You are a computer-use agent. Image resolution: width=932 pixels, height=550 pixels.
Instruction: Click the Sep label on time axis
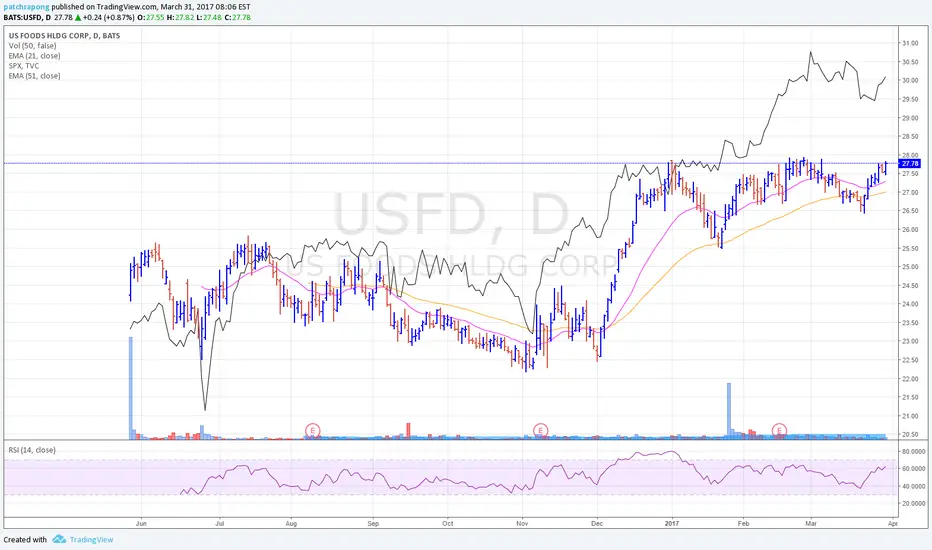tap(373, 524)
